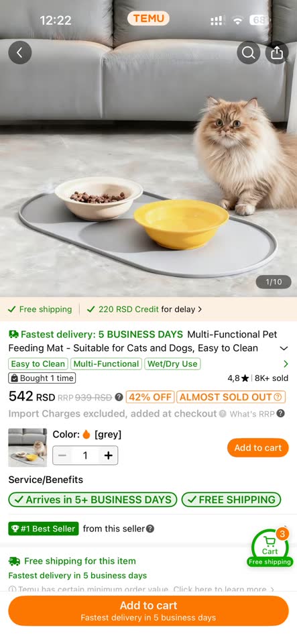Open search with magnifier icon
Screen dimensions: 297x644
[248, 52]
